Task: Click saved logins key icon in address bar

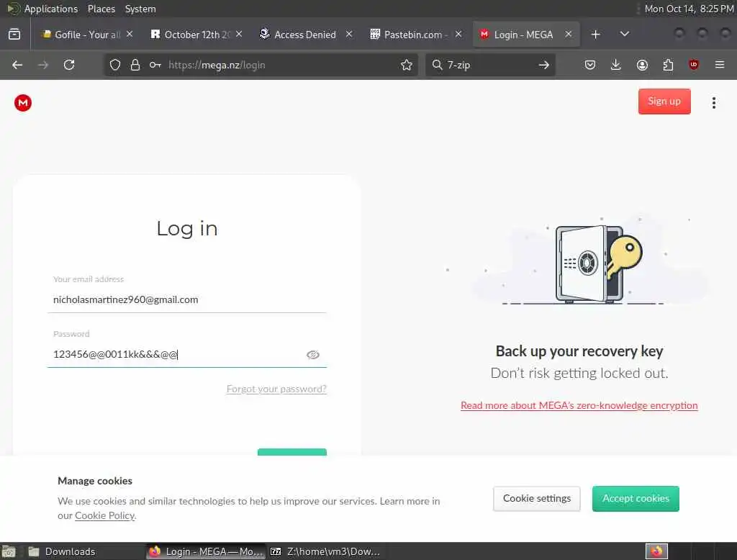Action: [155, 65]
